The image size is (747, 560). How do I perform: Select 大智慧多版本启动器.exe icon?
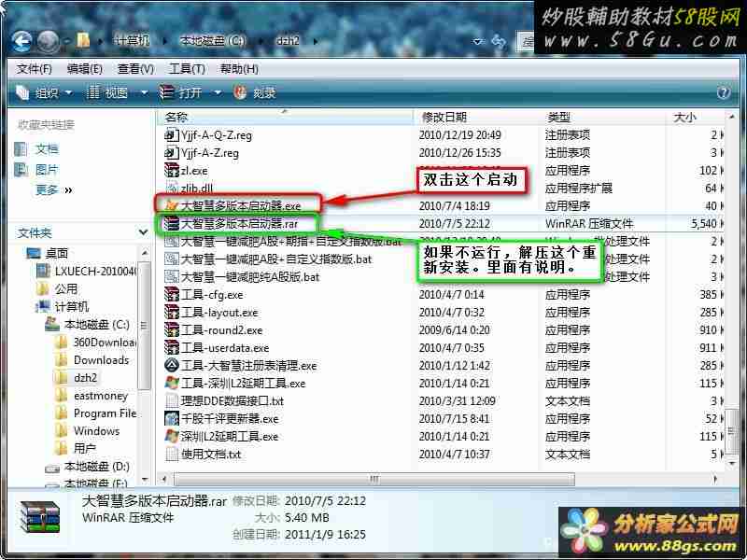tap(171, 205)
